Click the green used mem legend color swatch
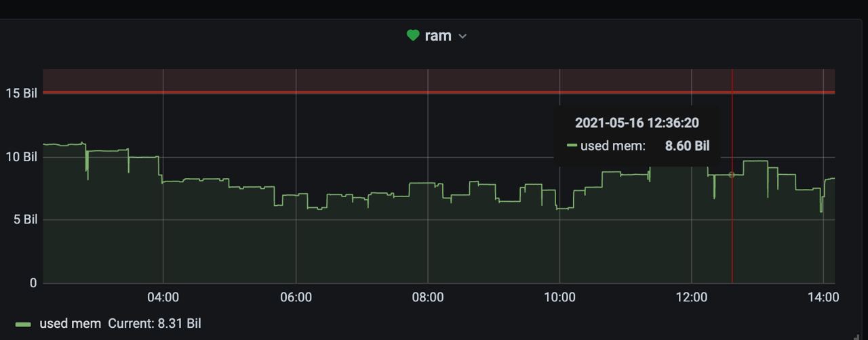 tap(23, 324)
